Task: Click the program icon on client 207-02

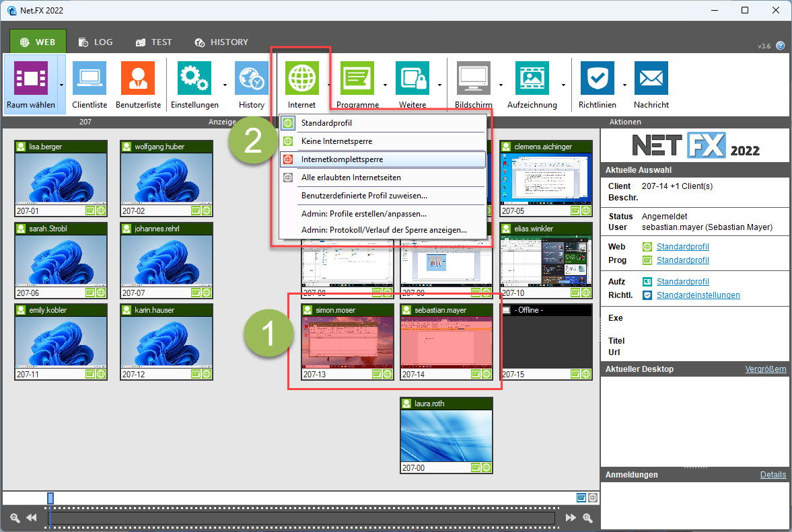Action: click(x=196, y=211)
